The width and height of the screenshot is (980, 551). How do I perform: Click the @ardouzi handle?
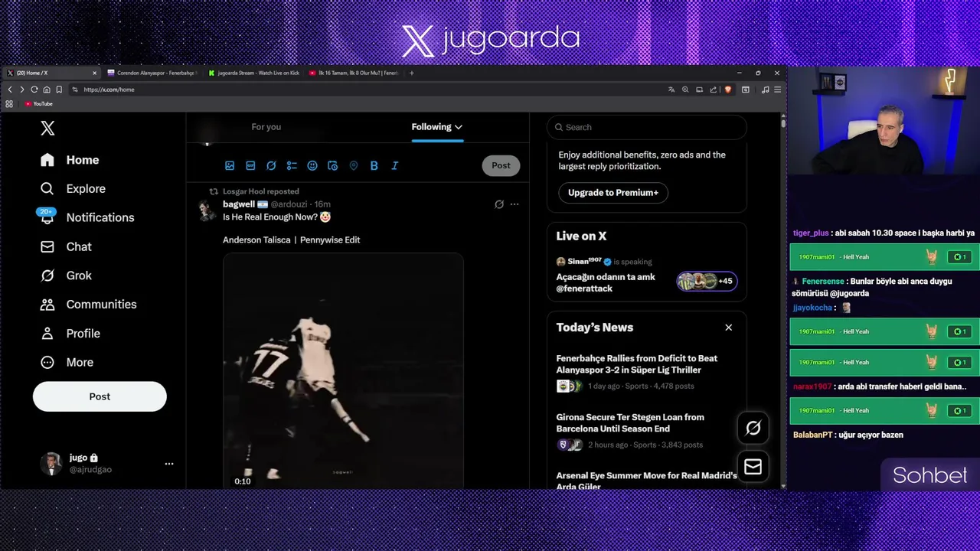[x=289, y=204]
